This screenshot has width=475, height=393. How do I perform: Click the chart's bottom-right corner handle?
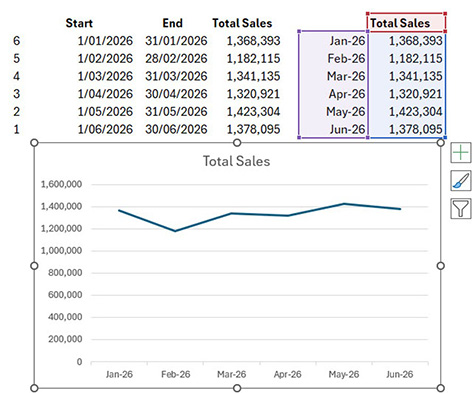pos(440,388)
